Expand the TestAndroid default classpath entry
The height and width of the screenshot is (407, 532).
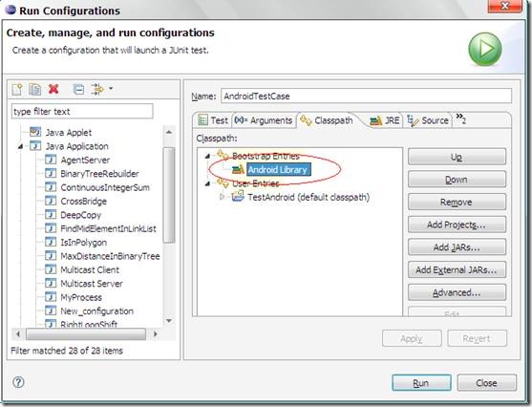222,197
